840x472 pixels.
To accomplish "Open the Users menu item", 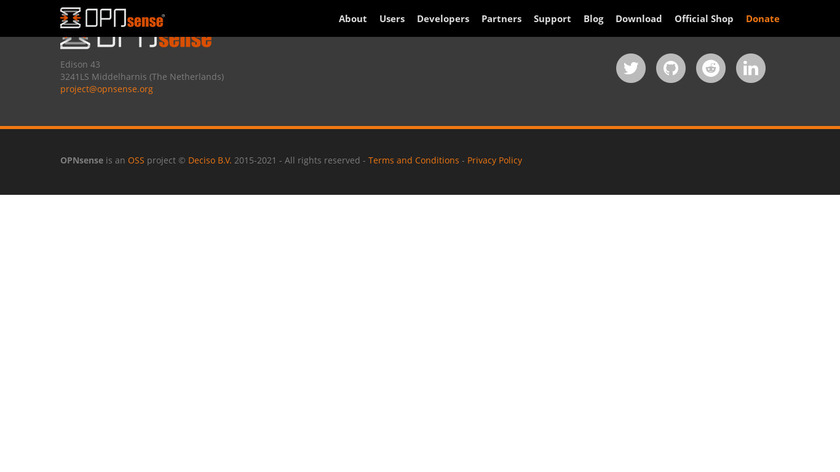I will (x=392, y=19).
